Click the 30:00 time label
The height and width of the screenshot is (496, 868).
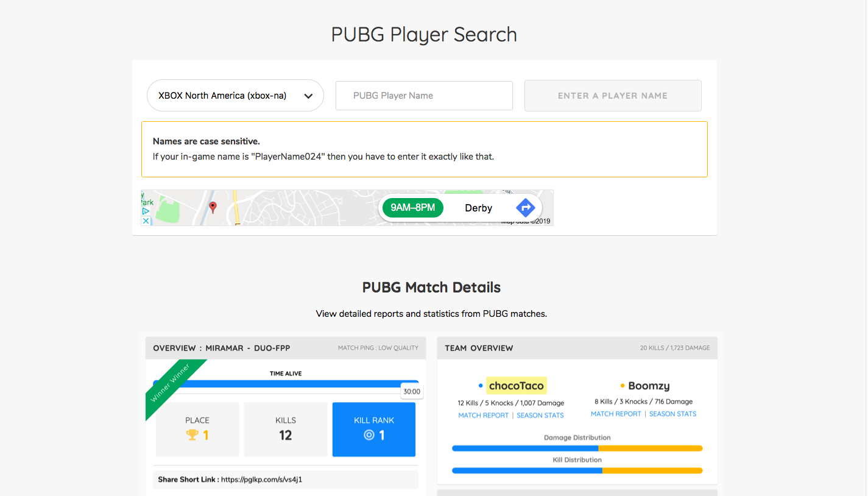pos(412,392)
